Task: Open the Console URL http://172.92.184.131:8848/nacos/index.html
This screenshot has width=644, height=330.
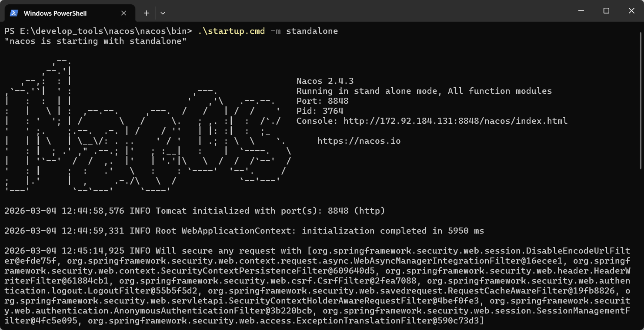Action: [455, 121]
